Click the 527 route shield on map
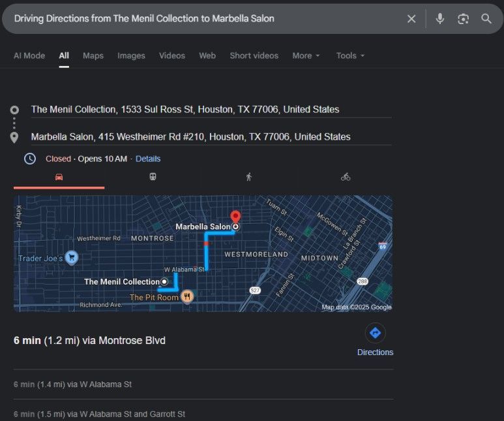The width and height of the screenshot is (504, 421). coord(255,290)
